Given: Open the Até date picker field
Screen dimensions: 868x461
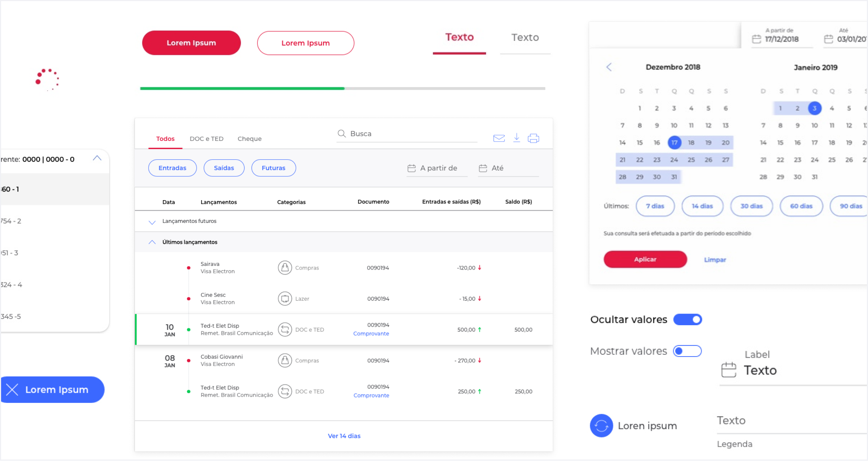Looking at the screenshot, I should [509, 168].
